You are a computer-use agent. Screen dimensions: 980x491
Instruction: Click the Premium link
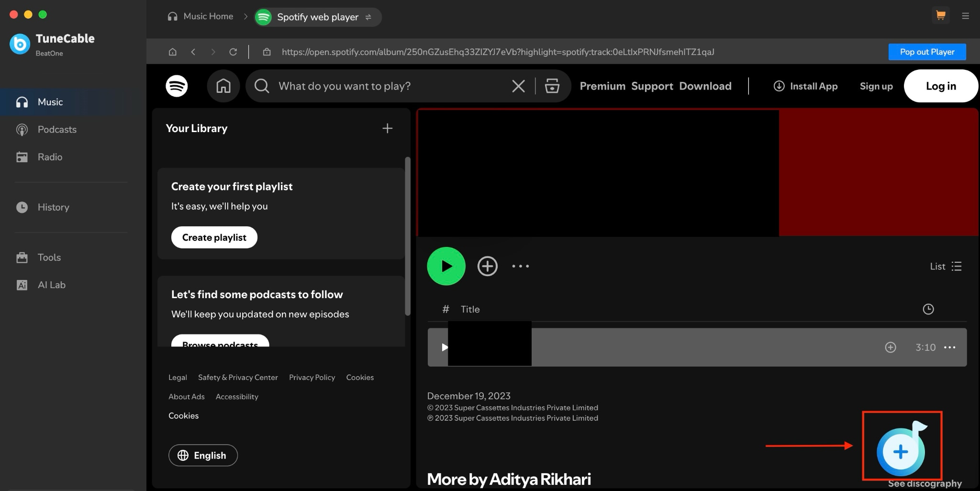pyautogui.click(x=602, y=86)
